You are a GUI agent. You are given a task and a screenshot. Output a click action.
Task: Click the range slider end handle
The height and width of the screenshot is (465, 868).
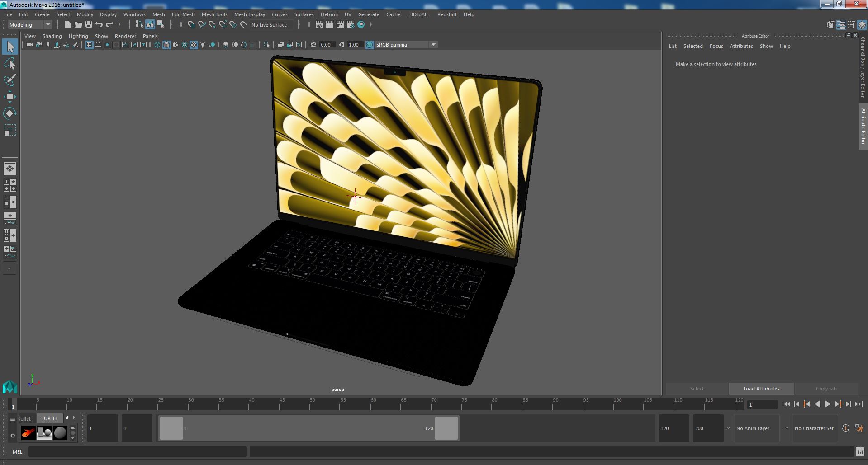[x=446, y=428]
